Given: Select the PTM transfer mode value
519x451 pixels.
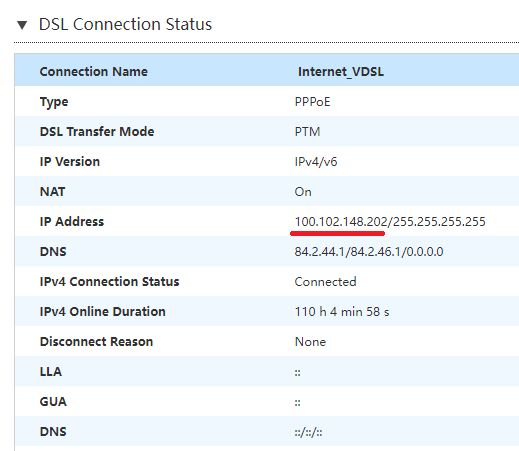Looking at the screenshot, I should point(307,132).
